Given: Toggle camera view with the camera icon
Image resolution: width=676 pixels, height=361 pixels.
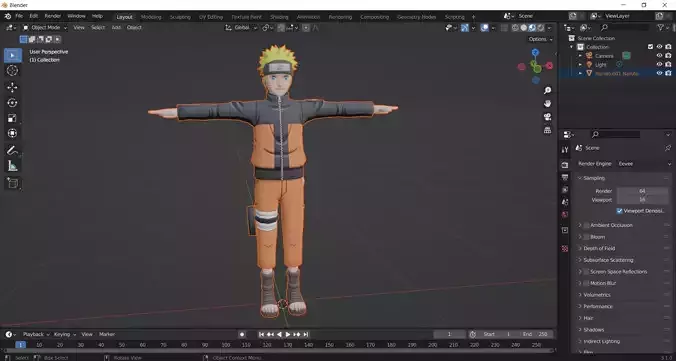Looking at the screenshot, I should coord(548,117).
